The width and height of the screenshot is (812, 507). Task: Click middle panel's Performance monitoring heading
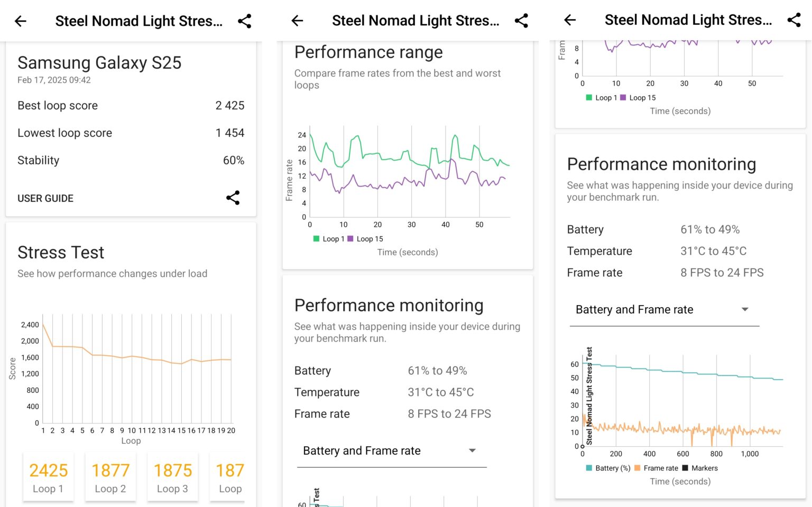(389, 306)
